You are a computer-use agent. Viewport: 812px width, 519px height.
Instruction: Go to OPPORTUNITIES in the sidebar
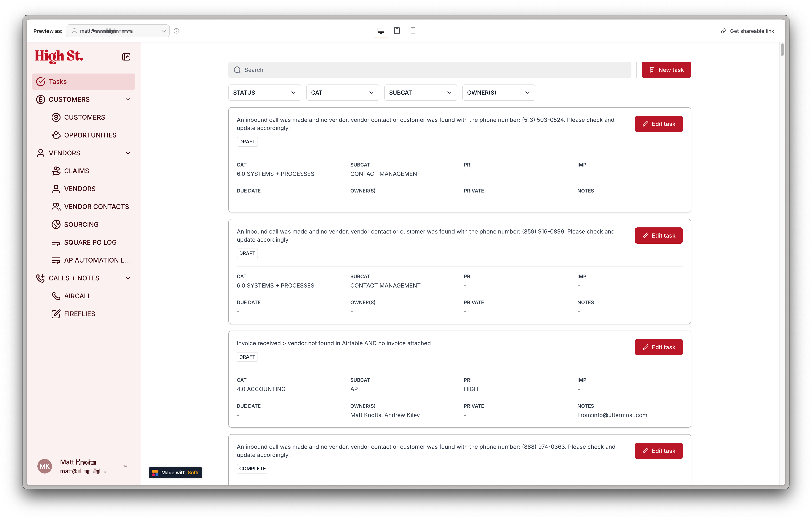(90, 135)
